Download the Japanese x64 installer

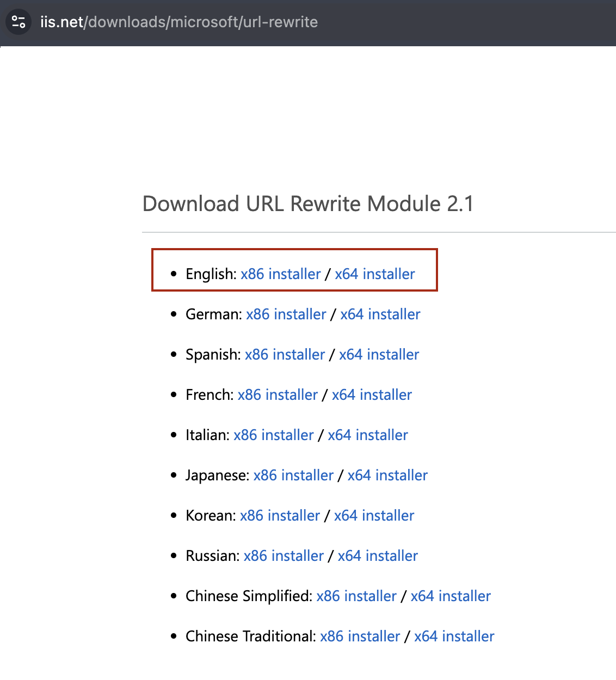point(387,475)
